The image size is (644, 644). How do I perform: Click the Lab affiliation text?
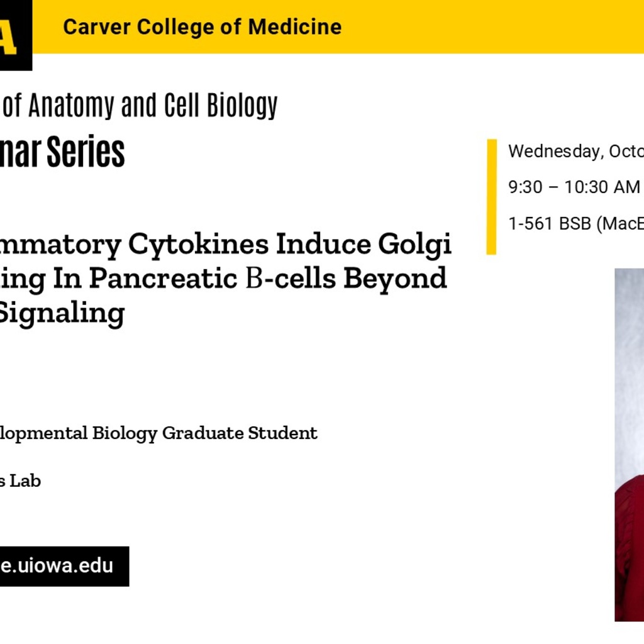click(20, 481)
